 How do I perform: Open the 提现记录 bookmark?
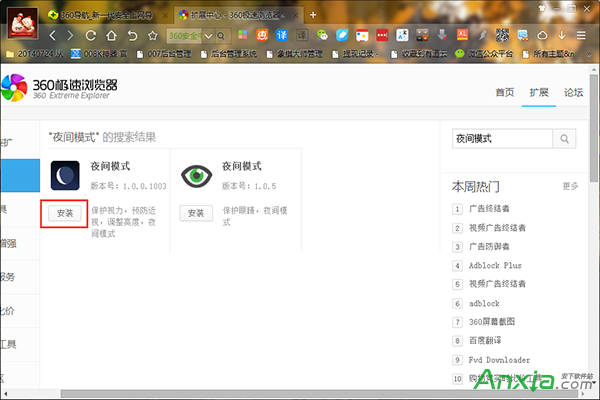click(356, 54)
